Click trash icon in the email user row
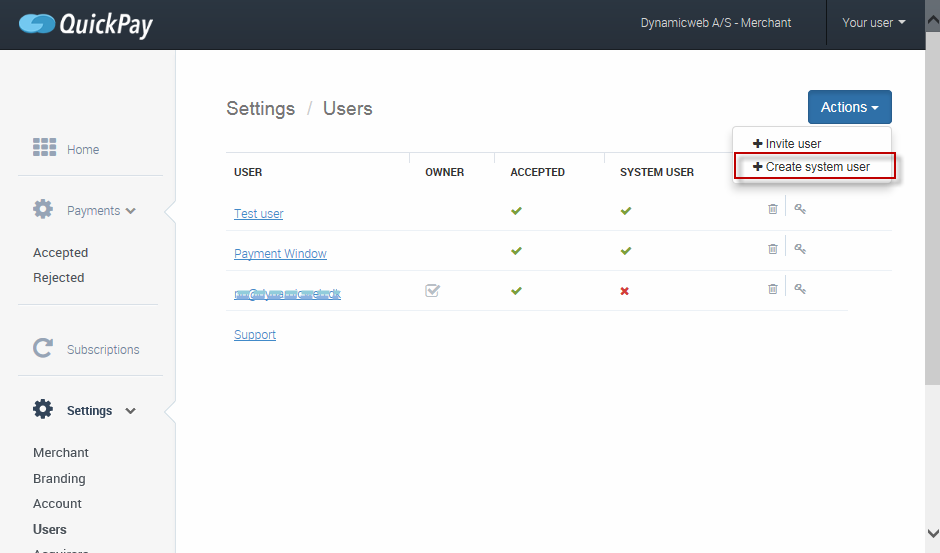The width and height of the screenshot is (940, 553). [772, 289]
